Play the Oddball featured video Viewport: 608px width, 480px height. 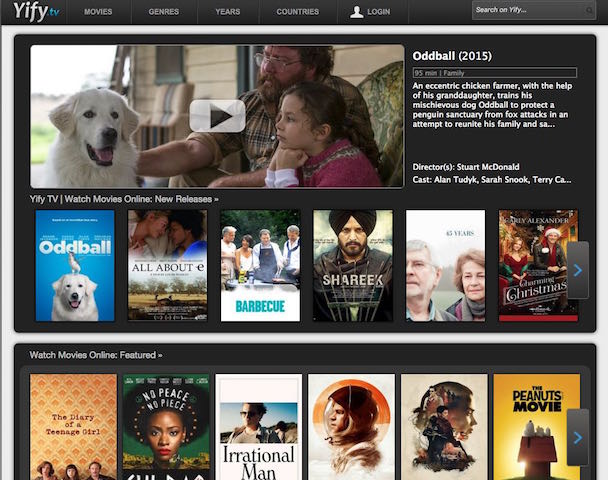(217, 116)
